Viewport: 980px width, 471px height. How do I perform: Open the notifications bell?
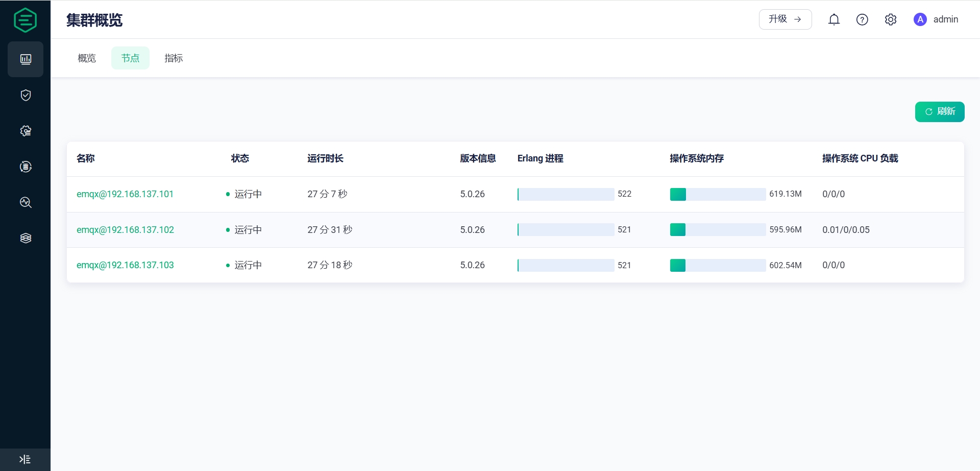[834, 19]
